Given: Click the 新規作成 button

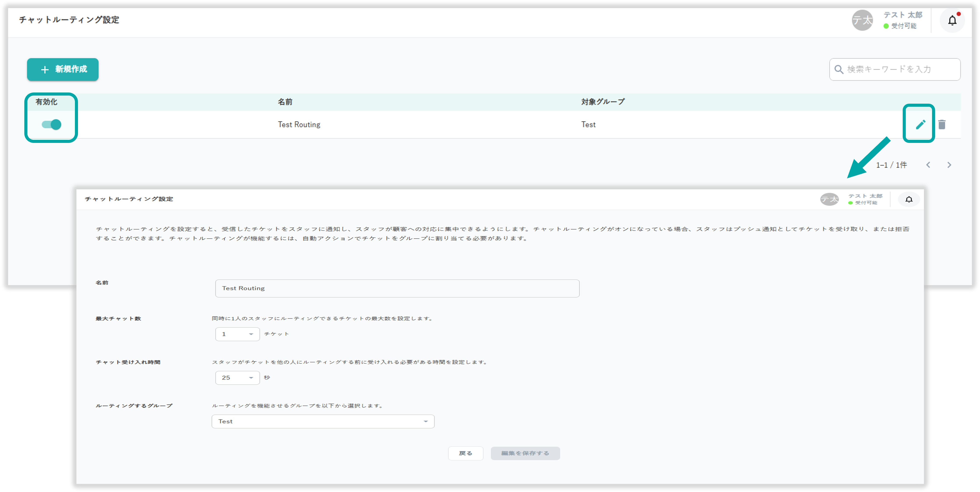Looking at the screenshot, I should pos(63,70).
